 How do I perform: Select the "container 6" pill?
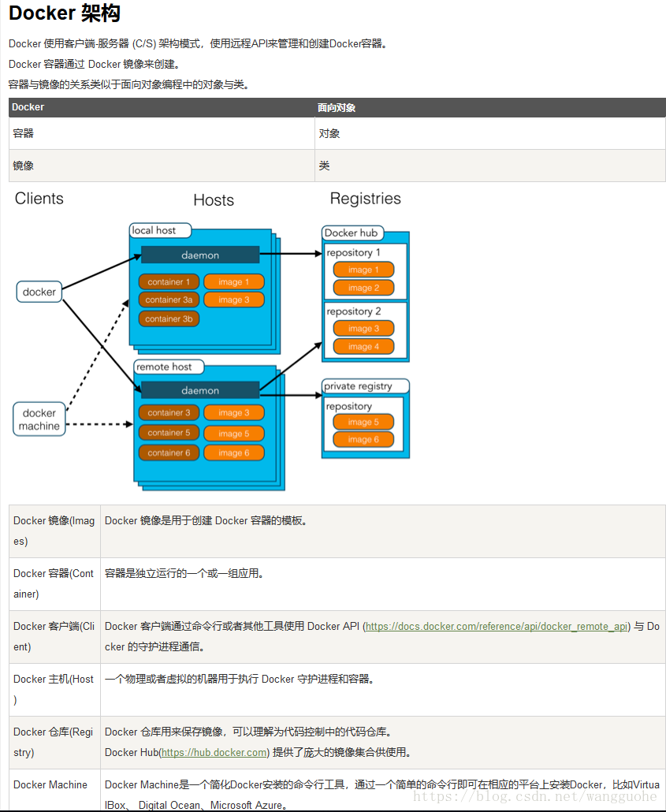coord(169,453)
